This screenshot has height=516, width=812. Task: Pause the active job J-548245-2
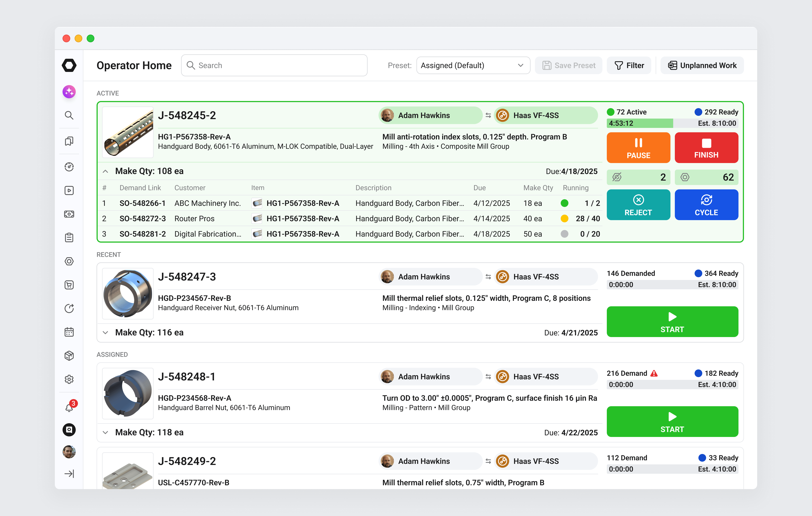tap(638, 148)
